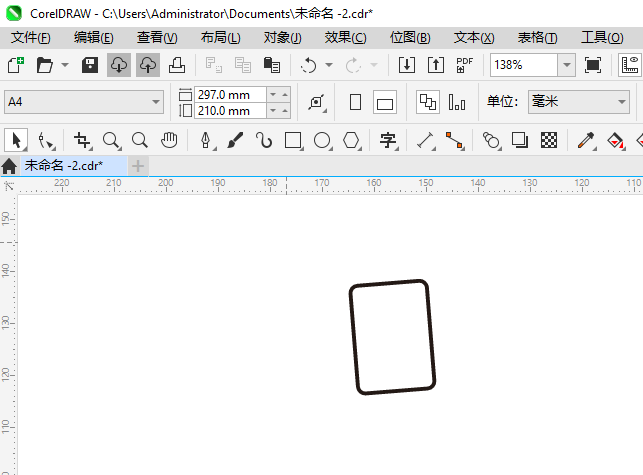The height and width of the screenshot is (475, 643).
Task: Toggle full-screen preview icon
Action: coord(593,65)
